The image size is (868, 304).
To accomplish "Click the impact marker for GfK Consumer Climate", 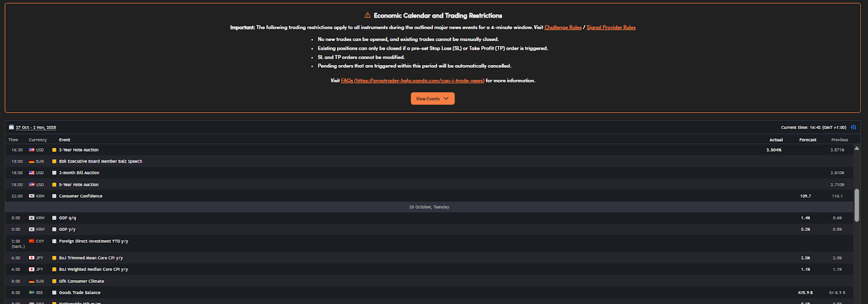I will (54, 281).
